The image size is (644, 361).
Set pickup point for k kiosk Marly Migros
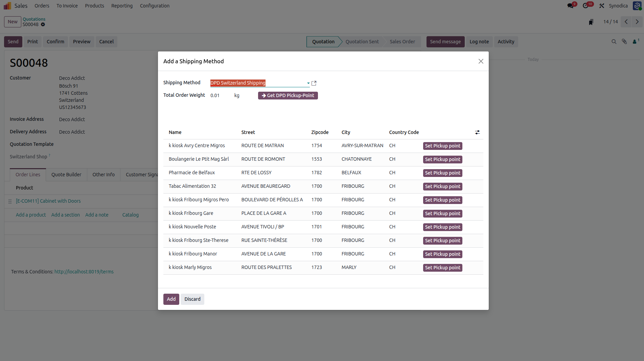(x=442, y=268)
